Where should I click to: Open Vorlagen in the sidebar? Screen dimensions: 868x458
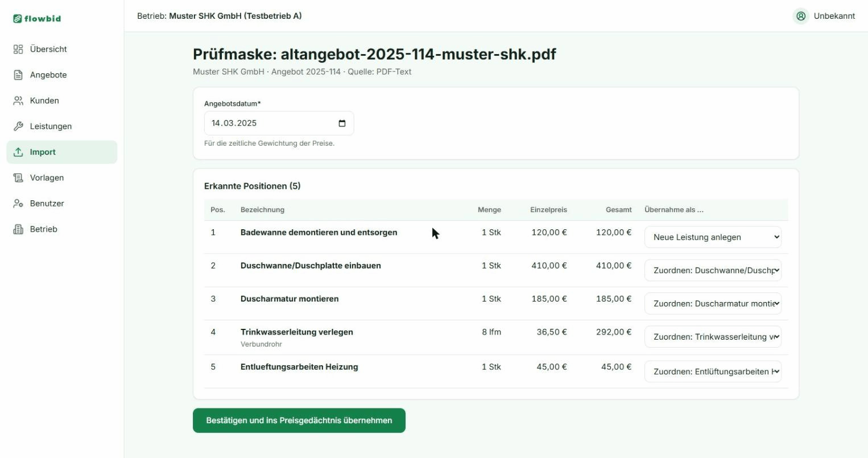click(61, 178)
